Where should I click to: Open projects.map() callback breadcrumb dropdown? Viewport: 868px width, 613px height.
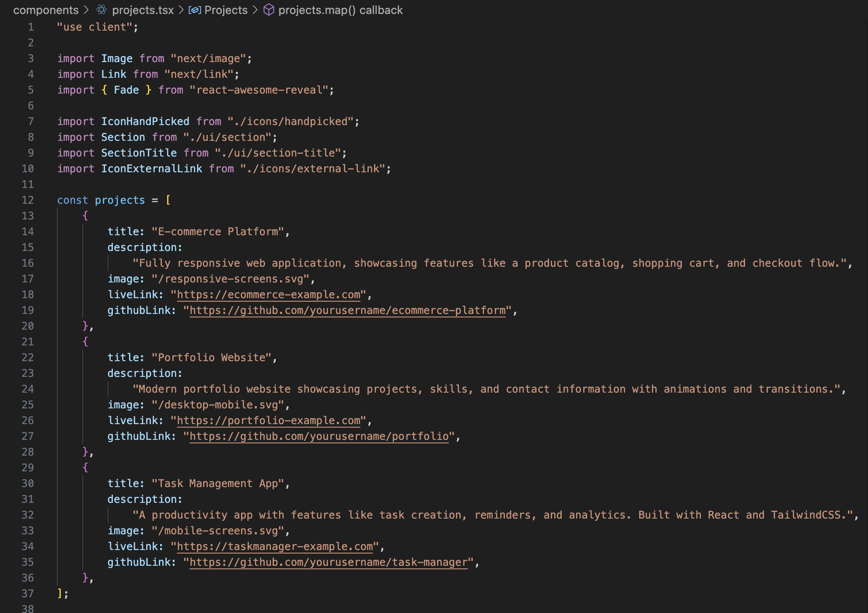click(x=340, y=10)
